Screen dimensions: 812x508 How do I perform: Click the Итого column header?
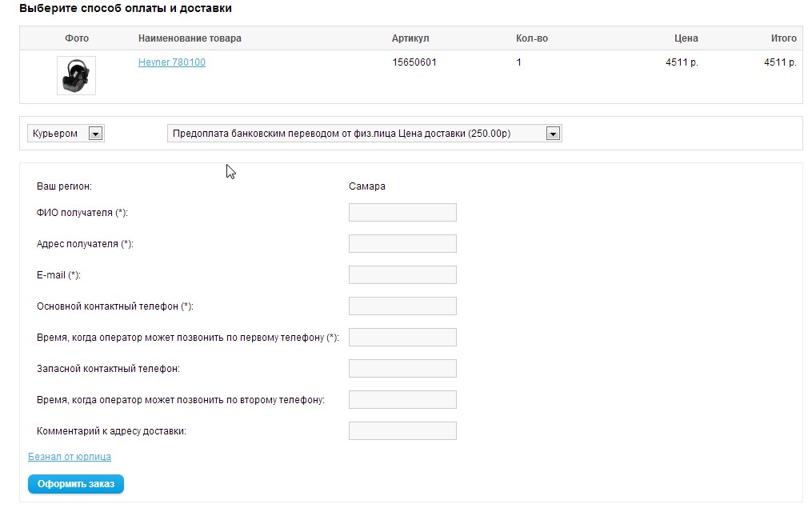[x=783, y=38]
